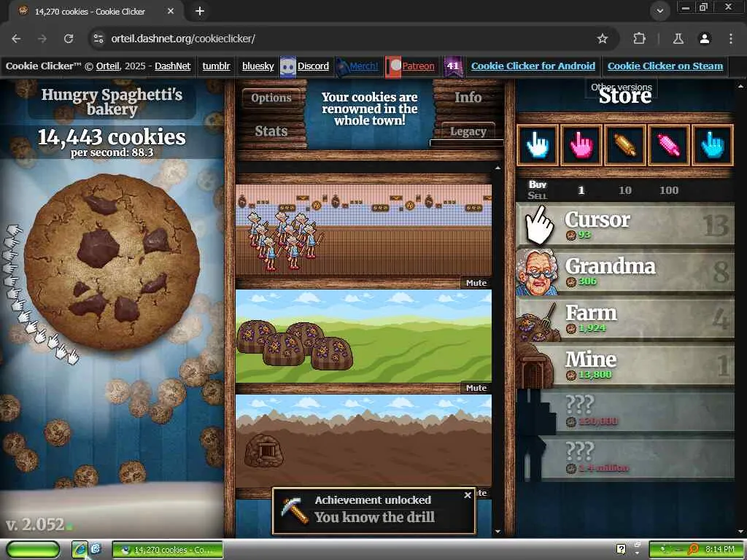Screen dimensions: 747x560
Task: Bookmark this page with the star
Action: [602, 39]
